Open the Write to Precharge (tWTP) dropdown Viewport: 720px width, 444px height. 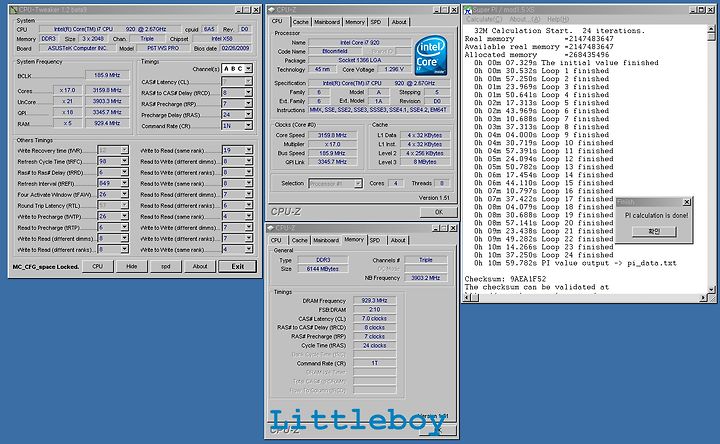coord(124,216)
